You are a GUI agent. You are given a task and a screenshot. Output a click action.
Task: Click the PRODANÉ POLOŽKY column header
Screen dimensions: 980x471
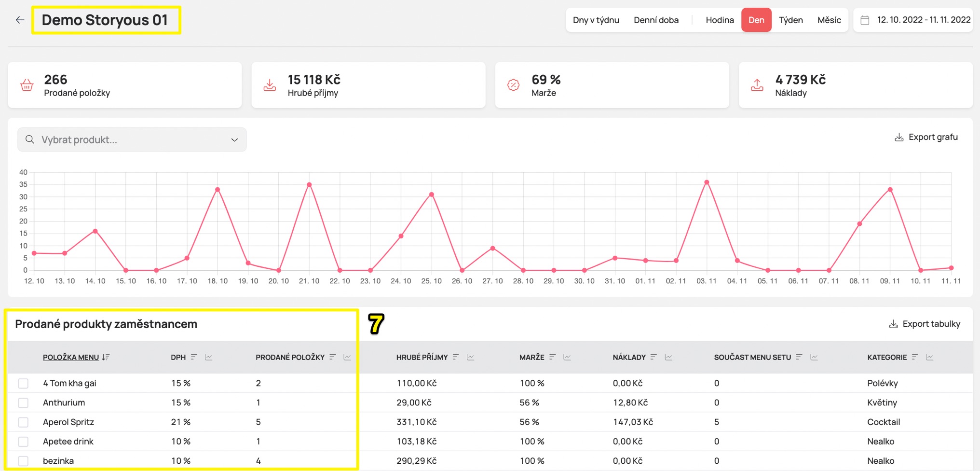pyautogui.click(x=290, y=357)
